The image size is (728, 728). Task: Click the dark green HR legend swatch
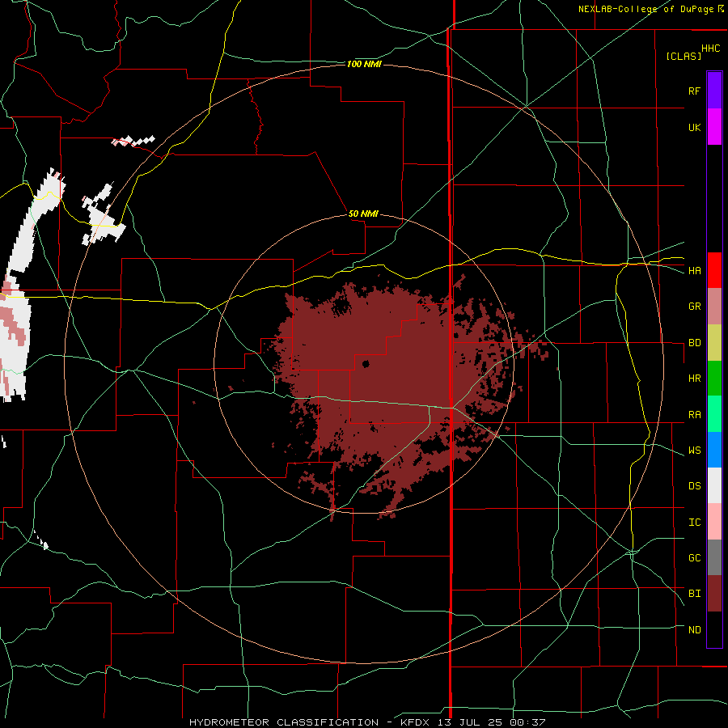(714, 378)
